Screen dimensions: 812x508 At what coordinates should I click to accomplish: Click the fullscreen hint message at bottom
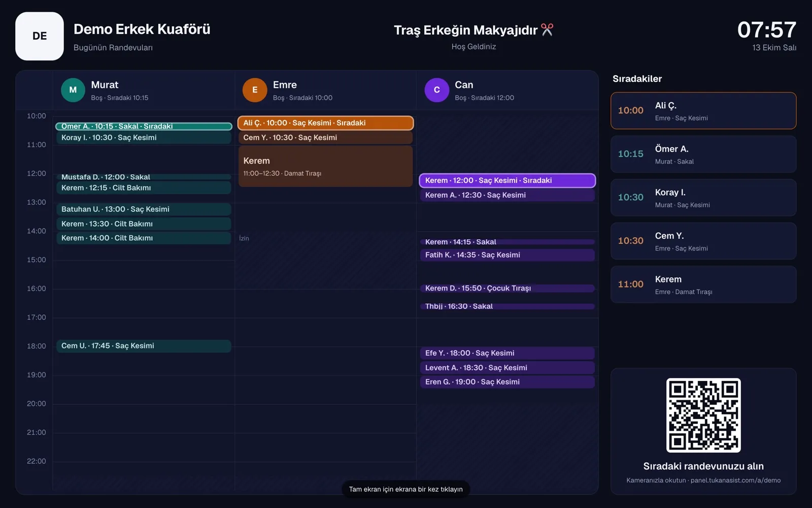pyautogui.click(x=405, y=489)
